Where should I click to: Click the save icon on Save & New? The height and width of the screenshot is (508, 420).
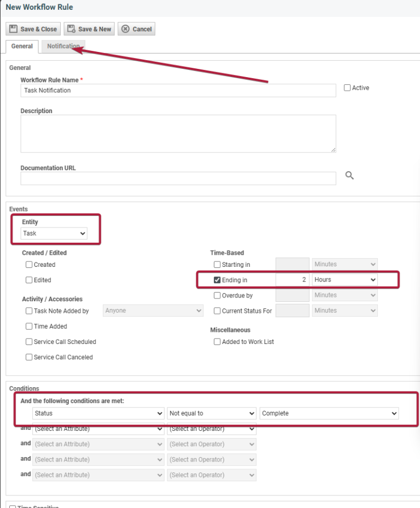[71, 28]
